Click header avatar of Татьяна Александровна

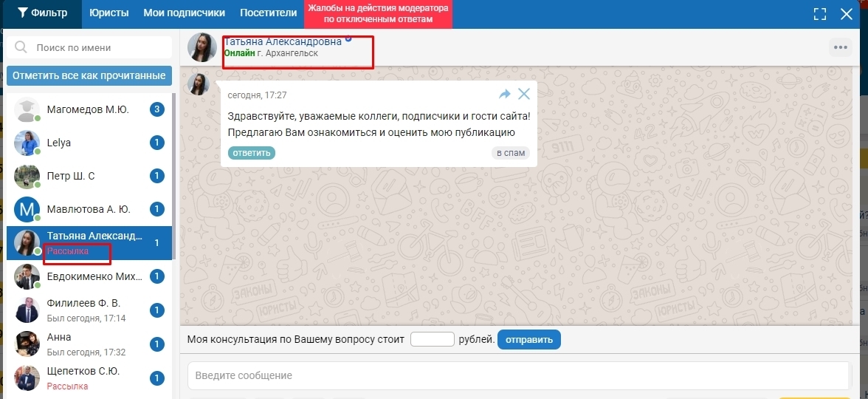202,47
